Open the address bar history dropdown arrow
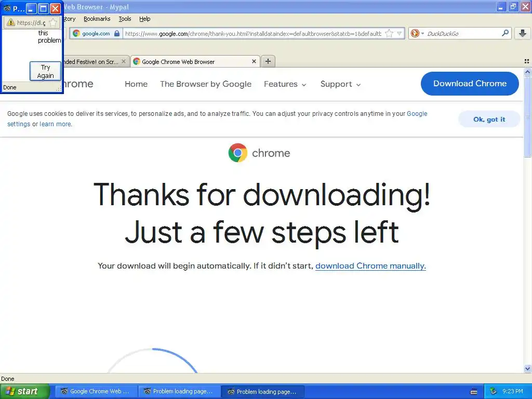This screenshot has height=399, width=532. point(400,33)
